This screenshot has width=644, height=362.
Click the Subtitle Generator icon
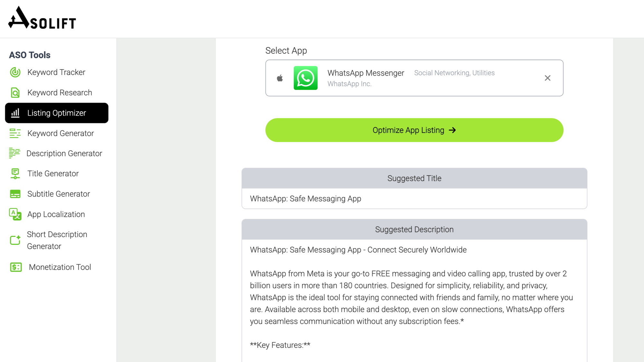[15, 194]
